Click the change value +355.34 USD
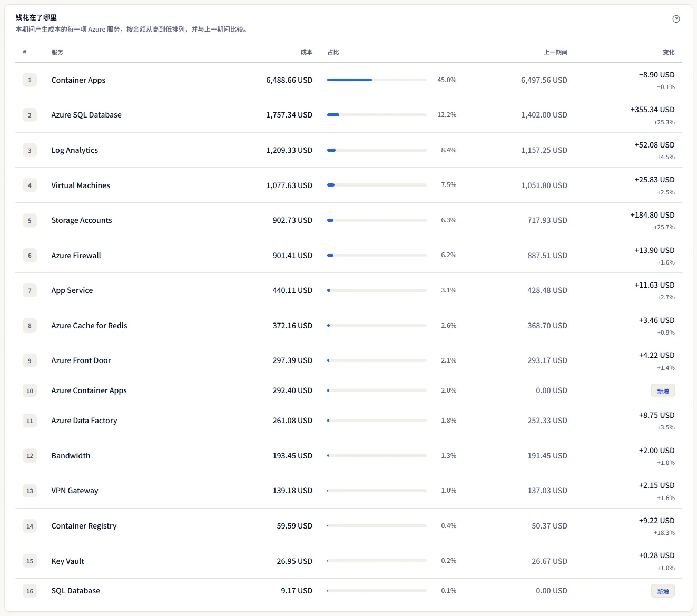Viewport: 697px width, 616px height. pos(652,110)
